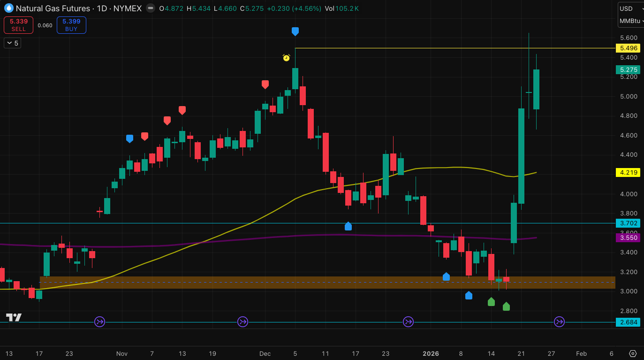Open chart settings gear icon at bottom right

point(633,353)
